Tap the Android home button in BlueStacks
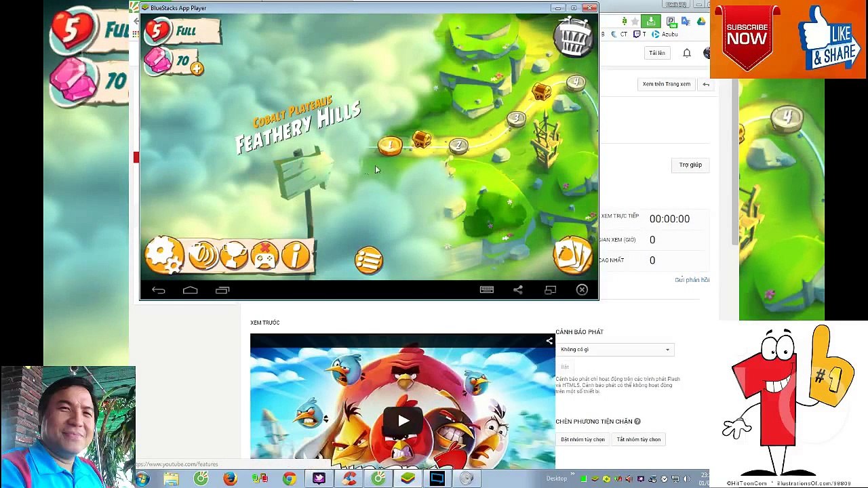The image size is (868, 488). pyautogui.click(x=190, y=290)
